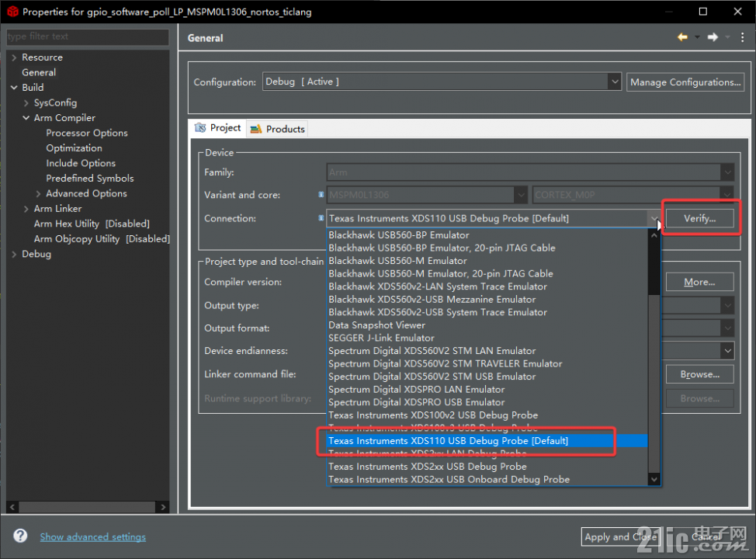Click tree panel scroll left arrow
The width and height of the screenshot is (756, 559).
(x=12, y=507)
